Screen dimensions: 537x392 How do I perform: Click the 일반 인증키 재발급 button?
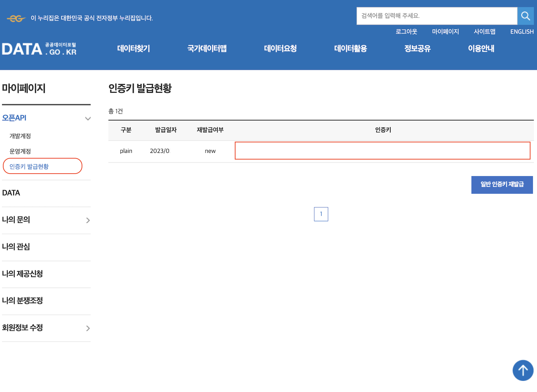tap(502, 185)
